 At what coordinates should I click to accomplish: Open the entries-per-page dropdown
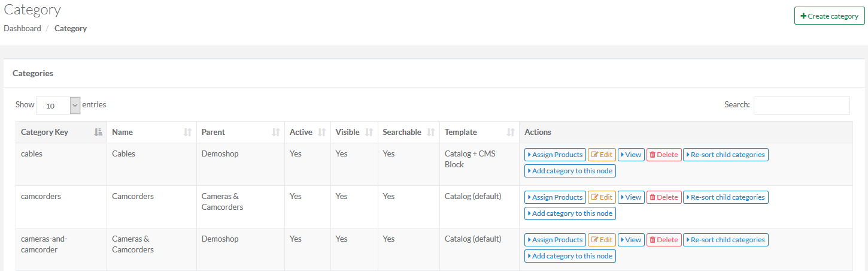(58, 106)
